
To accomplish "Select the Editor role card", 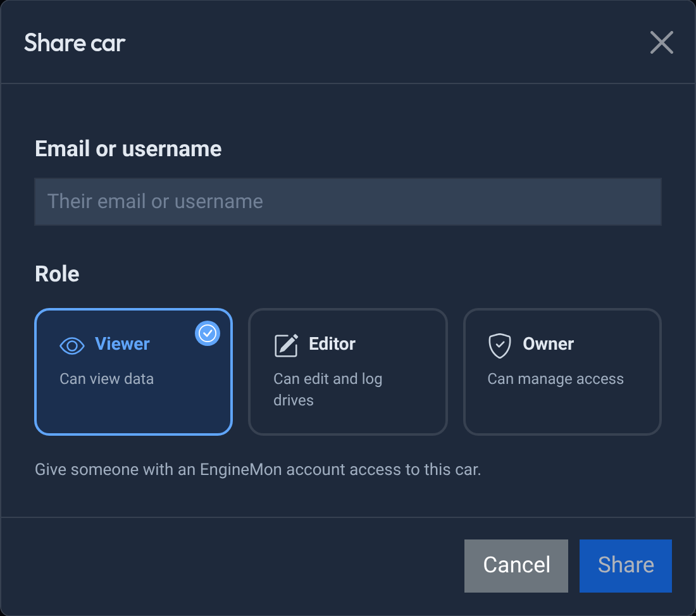I will point(348,371).
